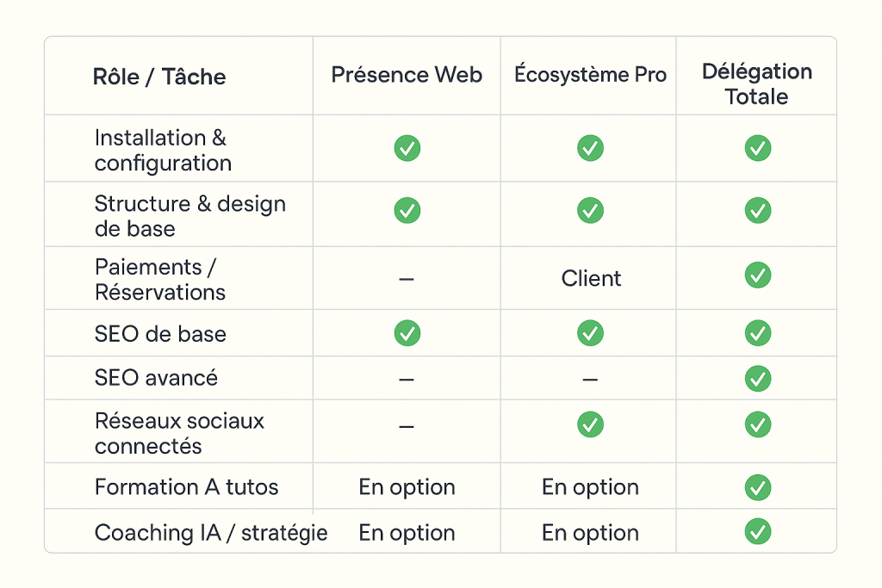Click Délégation Totale checkmark for Coaching IA / stratégie
882x588 pixels.
(x=758, y=531)
